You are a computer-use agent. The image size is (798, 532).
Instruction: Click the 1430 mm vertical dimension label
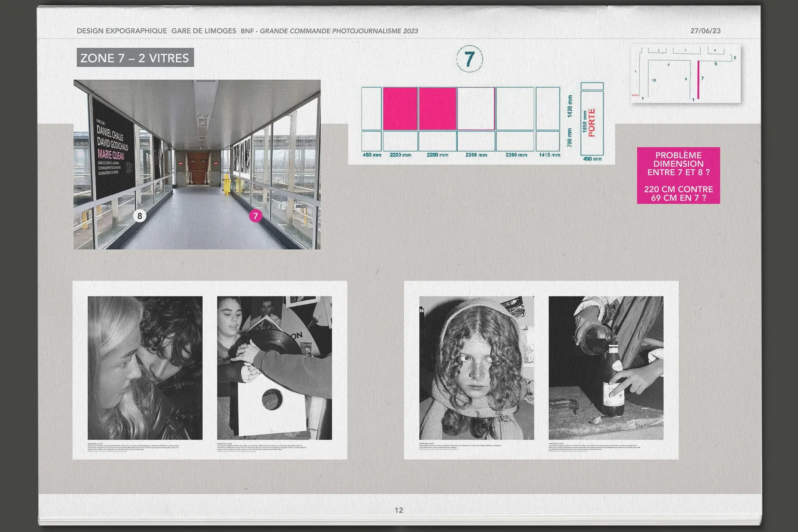tap(570, 106)
